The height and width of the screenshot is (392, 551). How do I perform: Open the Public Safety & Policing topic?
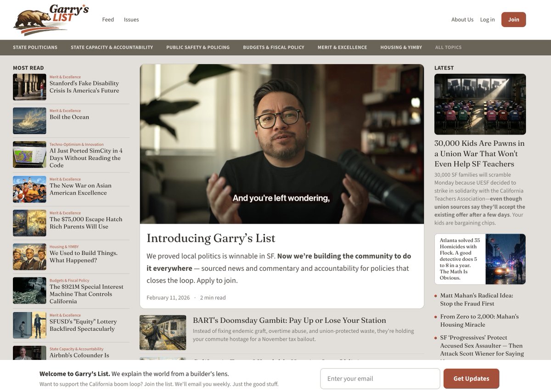(x=198, y=47)
